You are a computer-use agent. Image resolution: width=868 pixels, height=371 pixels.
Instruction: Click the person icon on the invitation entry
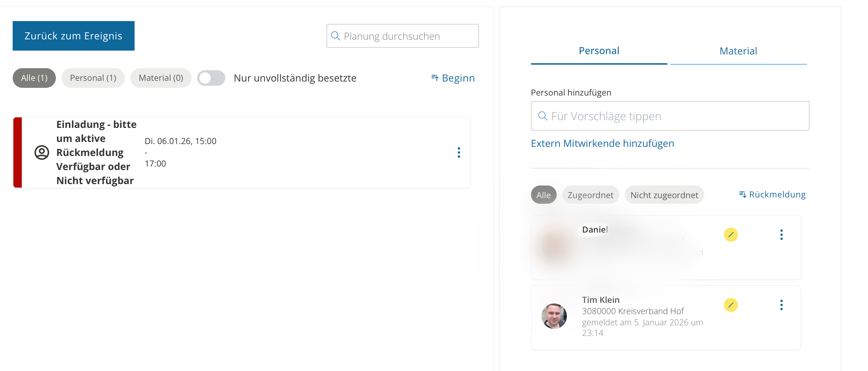[x=42, y=152]
